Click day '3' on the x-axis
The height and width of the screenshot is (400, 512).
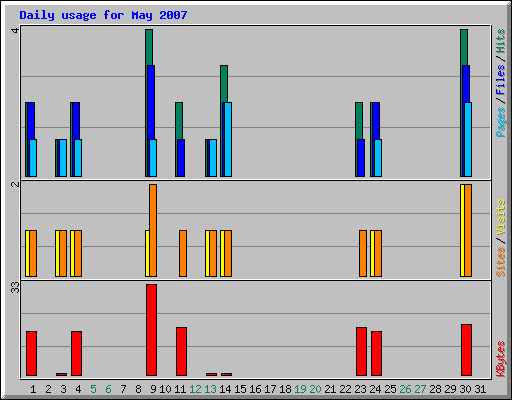tap(63, 389)
